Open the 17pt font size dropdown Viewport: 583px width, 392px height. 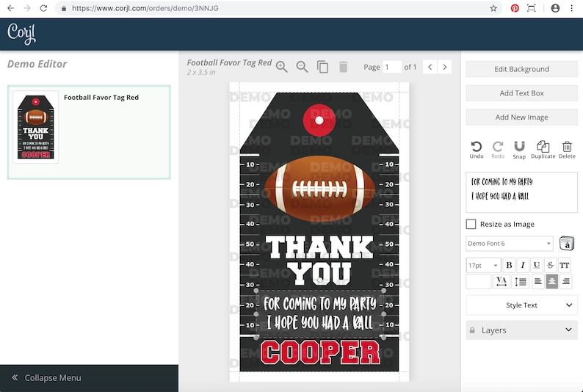click(483, 265)
